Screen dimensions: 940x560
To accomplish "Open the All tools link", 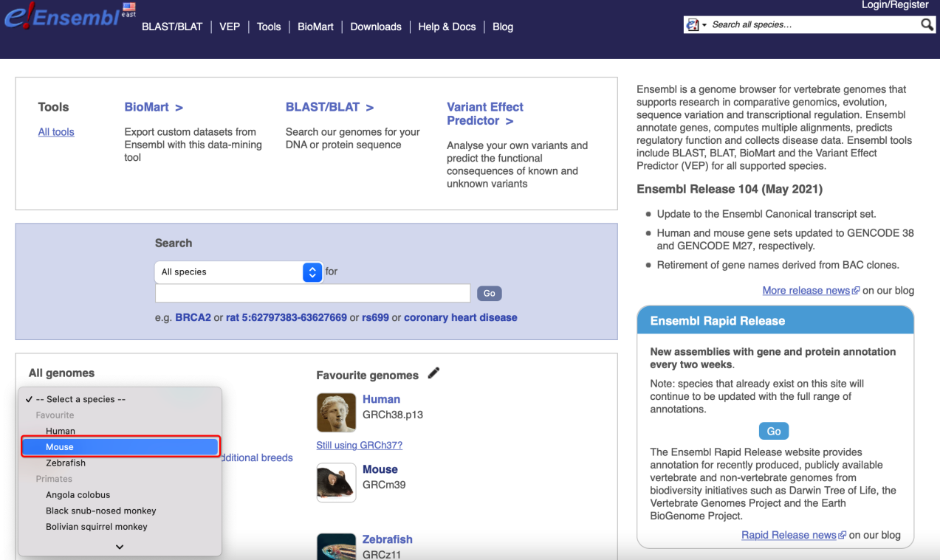I will 56,132.
